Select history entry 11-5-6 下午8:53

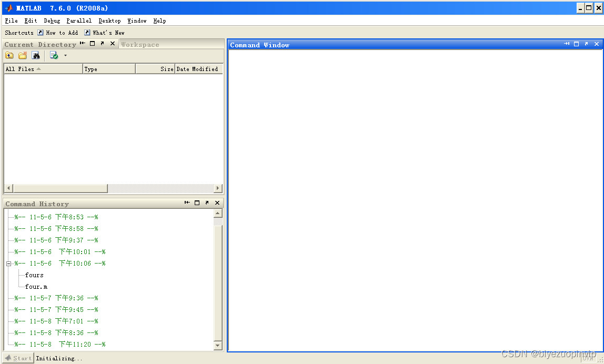click(x=56, y=217)
